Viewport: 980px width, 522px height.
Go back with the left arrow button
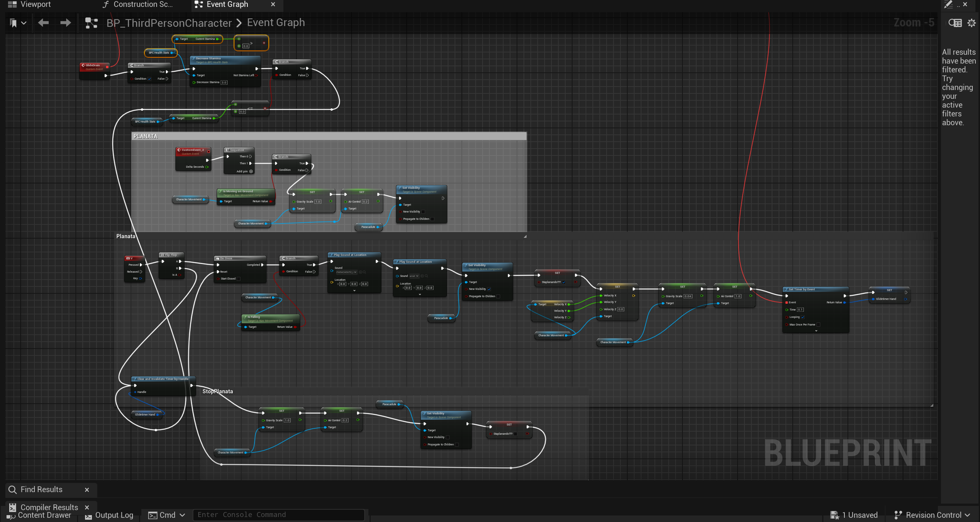[x=43, y=23]
